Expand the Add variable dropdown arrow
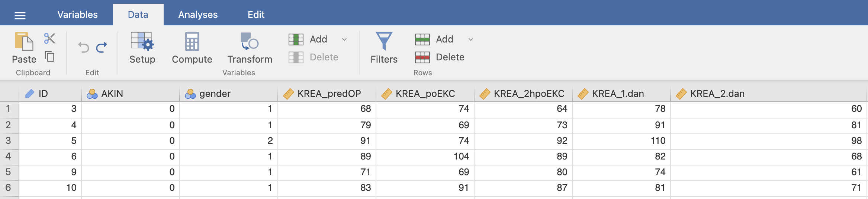 click(344, 39)
